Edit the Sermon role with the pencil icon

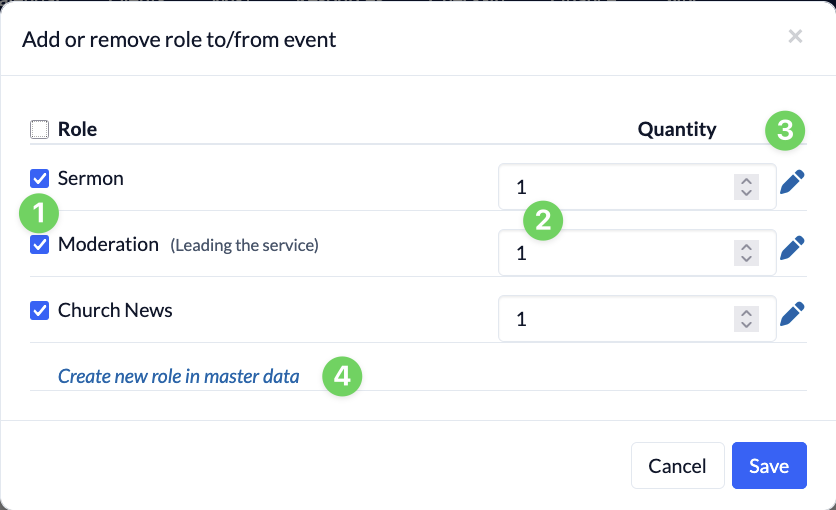(792, 182)
